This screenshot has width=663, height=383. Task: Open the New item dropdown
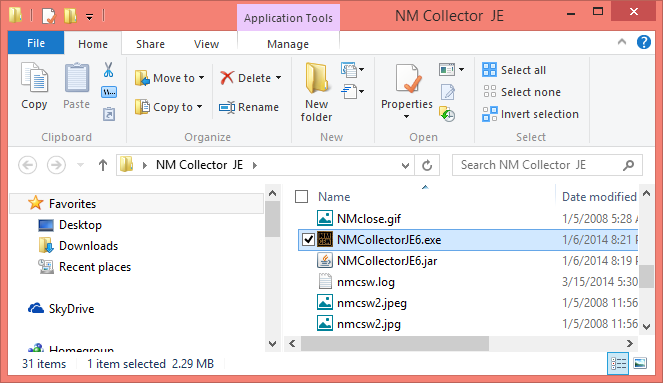click(353, 70)
